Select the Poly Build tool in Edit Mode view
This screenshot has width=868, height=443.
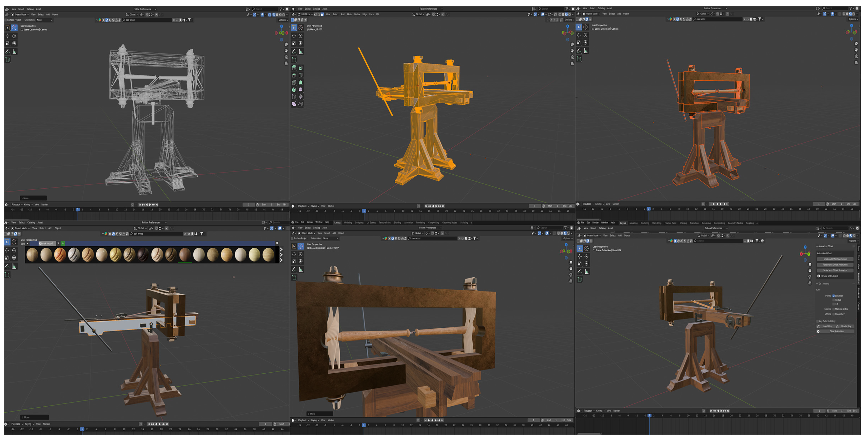click(x=301, y=82)
